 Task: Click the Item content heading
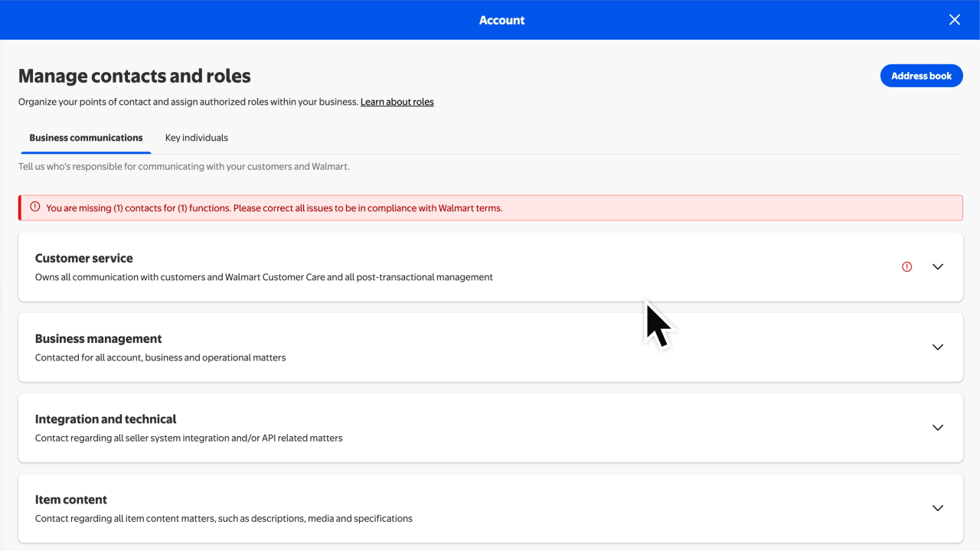tap(71, 500)
